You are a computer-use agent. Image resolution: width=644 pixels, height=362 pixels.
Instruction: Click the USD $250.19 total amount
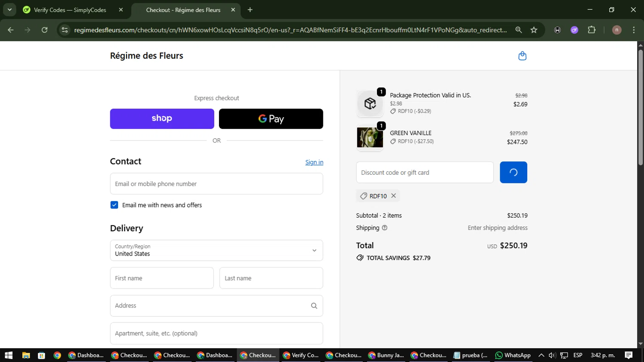[x=507, y=246]
